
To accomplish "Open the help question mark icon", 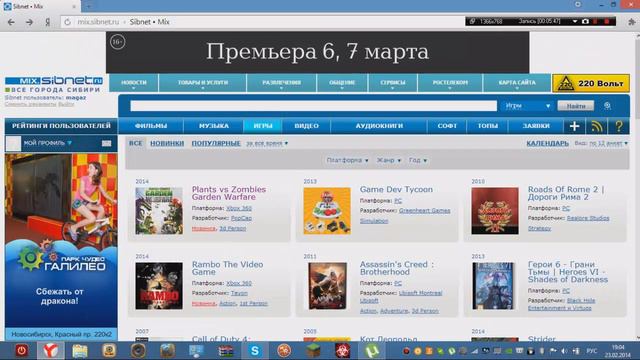I will coord(618,126).
